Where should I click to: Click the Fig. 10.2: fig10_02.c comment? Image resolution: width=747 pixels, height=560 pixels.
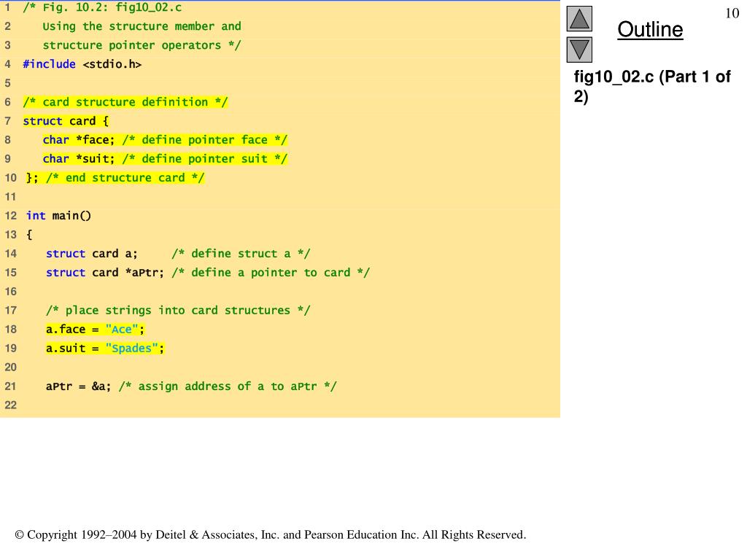[x=102, y=7]
